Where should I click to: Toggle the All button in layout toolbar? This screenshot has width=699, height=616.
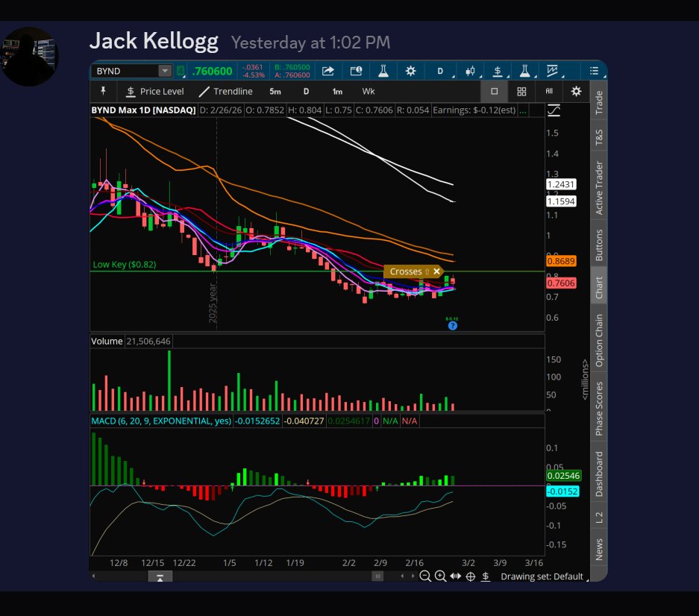(549, 92)
